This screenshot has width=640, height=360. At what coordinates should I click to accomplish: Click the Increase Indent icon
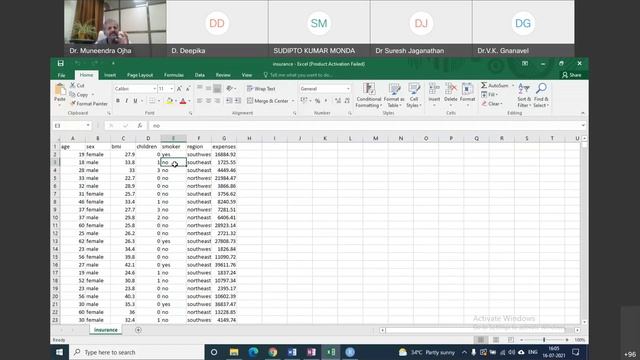[238, 101]
